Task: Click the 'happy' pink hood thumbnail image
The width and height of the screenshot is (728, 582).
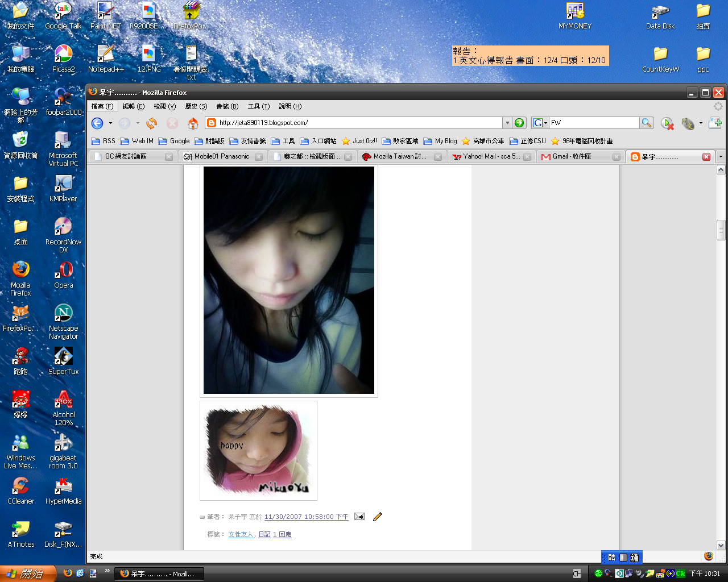Action: click(x=258, y=450)
